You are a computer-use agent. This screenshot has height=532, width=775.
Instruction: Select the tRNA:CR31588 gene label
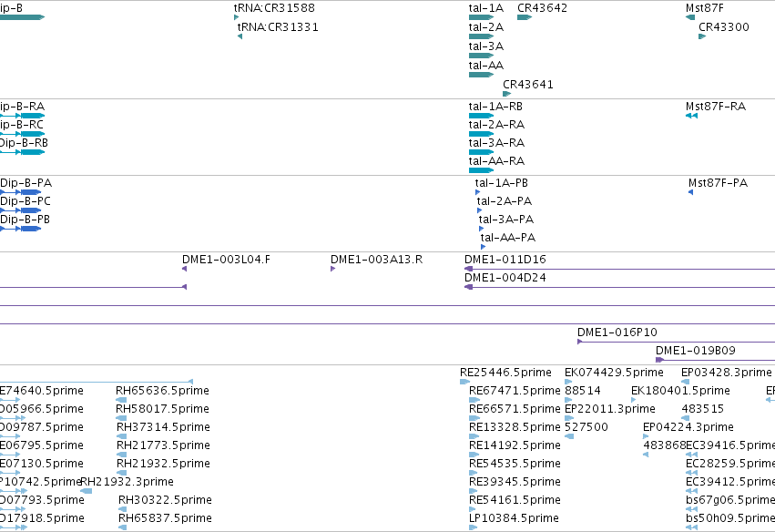pos(274,8)
